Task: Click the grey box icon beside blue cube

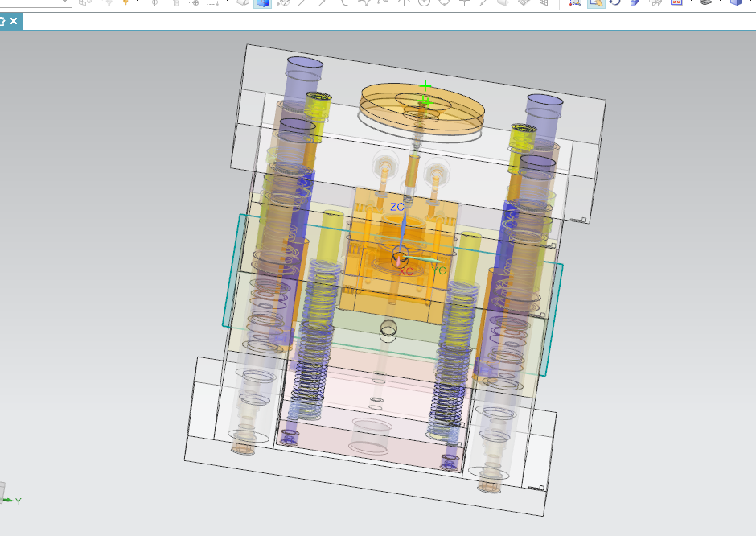Action: 243,2
